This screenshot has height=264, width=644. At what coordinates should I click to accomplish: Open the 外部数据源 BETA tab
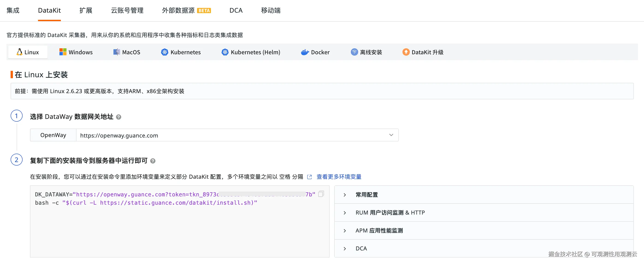pyautogui.click(x=186, y=11)
